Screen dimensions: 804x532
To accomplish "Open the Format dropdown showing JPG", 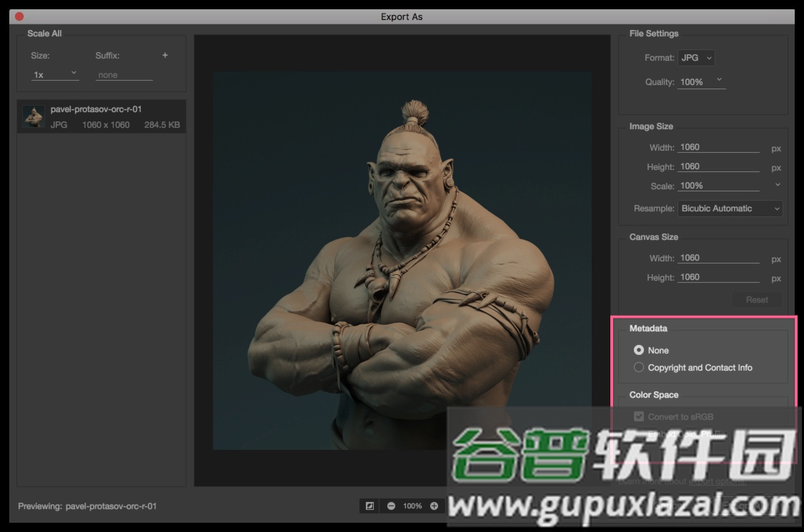I will tap(697, 58).
